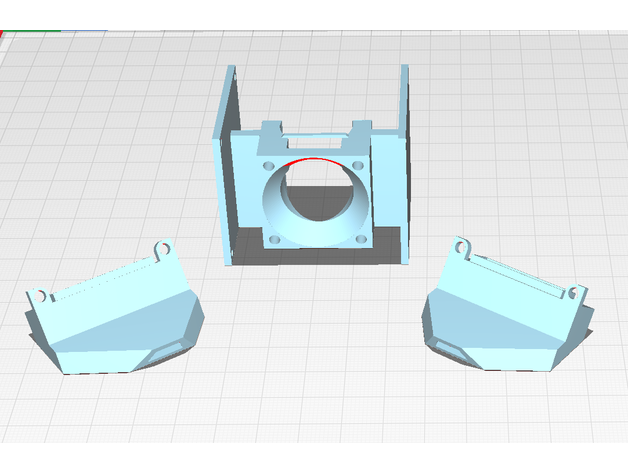This screenshot has height=472, width=628.
Task: Click the left duct's left mounting loop
Action: point(39,295)
